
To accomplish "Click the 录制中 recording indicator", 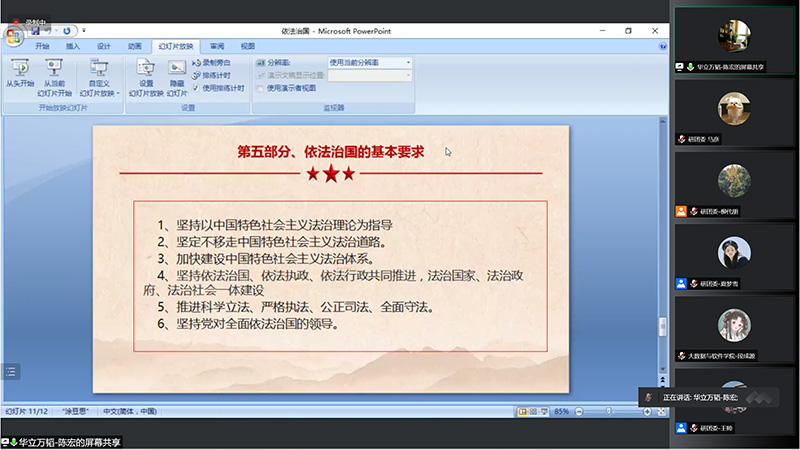I will click(x=31, y=22).
